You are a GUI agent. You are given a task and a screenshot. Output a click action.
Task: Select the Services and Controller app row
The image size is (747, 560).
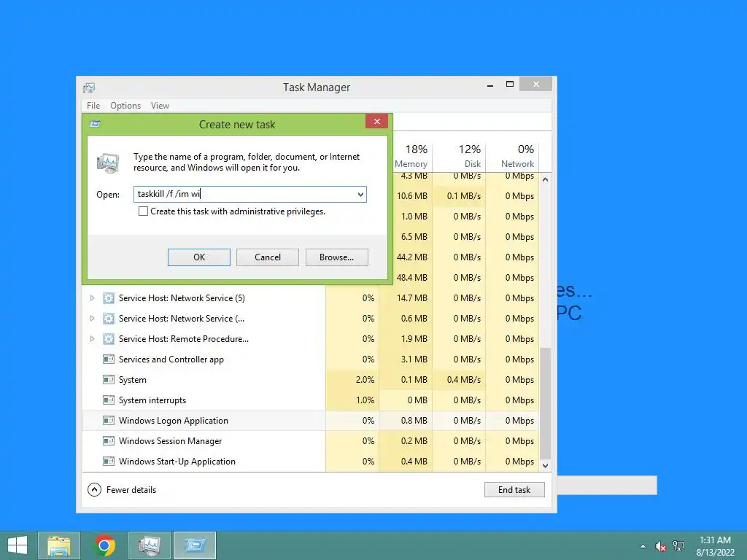tap(311, 359)
